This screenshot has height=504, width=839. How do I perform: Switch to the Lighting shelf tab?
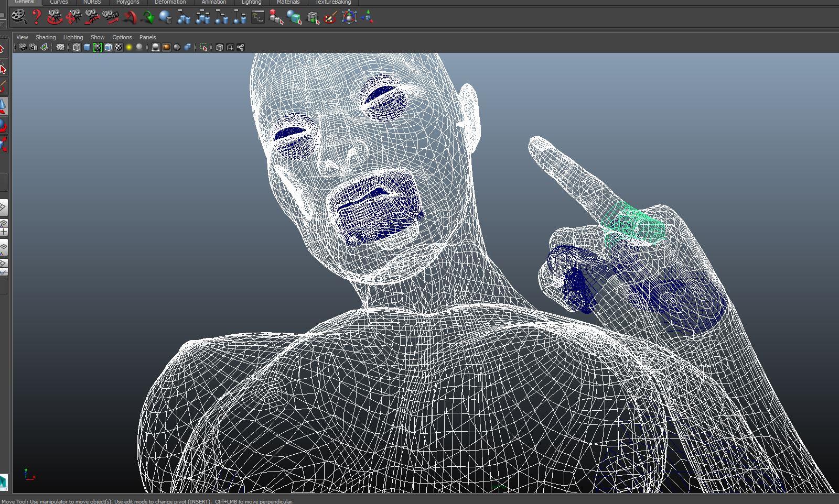251,2
